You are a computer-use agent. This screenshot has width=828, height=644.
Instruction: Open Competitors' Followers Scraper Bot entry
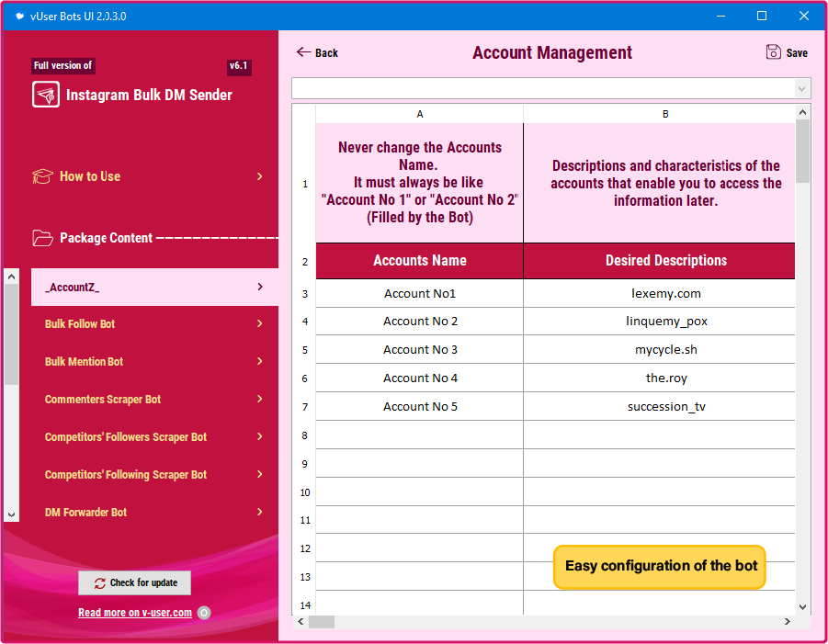[154, 437]
